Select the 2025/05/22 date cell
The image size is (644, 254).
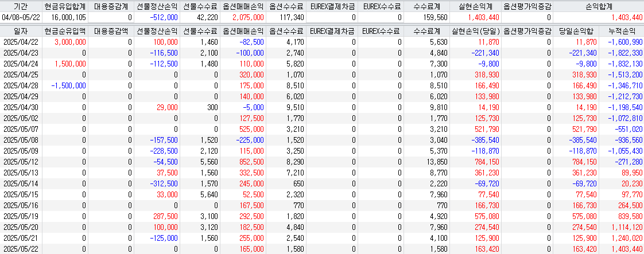click(21, 249)
